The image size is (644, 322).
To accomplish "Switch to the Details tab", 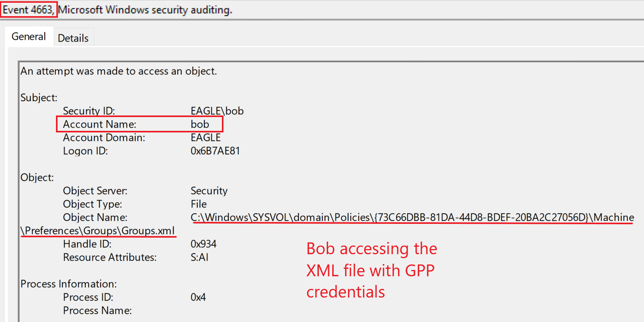I will (73, 38).
